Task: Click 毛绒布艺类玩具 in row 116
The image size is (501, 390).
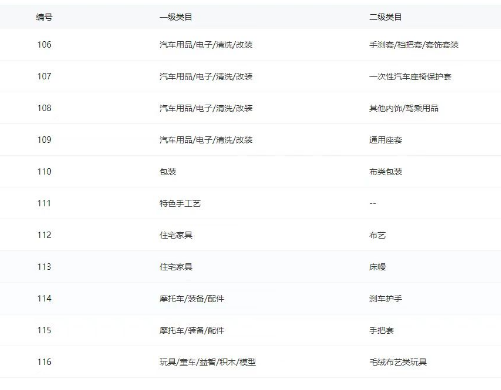Action: point(398,362)
